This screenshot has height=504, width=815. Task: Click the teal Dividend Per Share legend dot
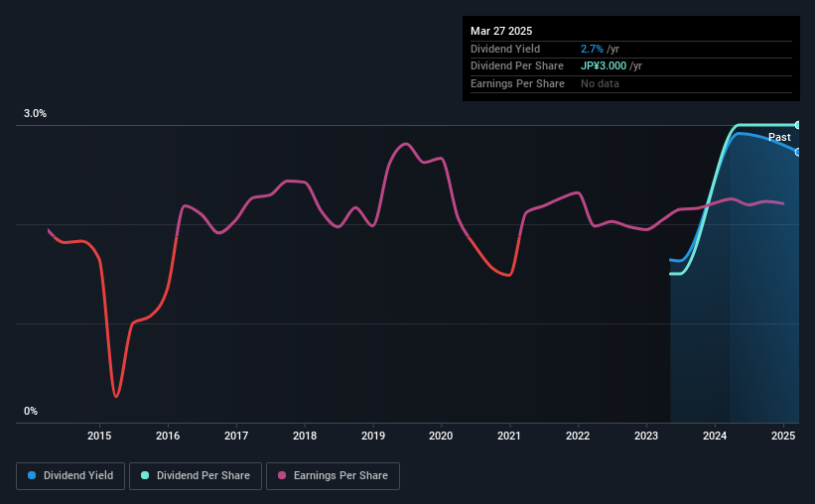(x=145, y=475)
